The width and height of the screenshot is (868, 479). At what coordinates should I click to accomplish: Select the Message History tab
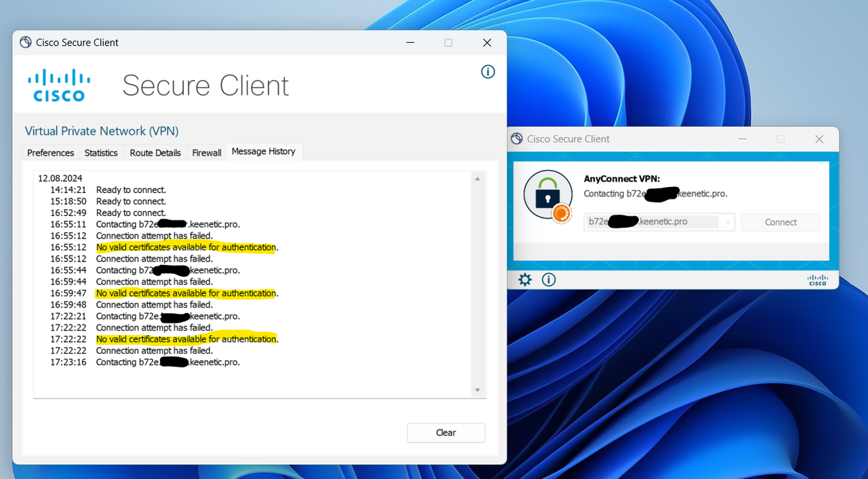coord(264,151)
